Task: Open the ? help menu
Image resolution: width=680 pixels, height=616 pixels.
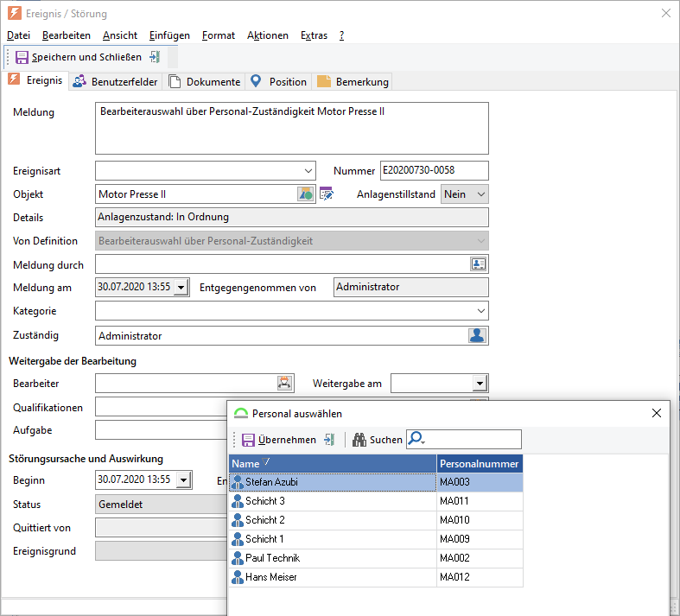Action: click(x=342, y=35)
